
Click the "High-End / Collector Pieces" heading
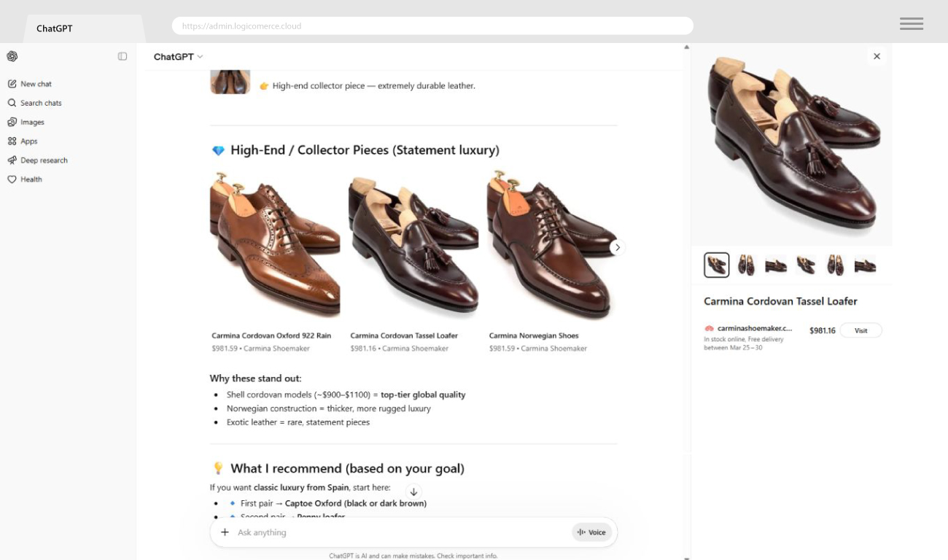(x=365, y=150)
